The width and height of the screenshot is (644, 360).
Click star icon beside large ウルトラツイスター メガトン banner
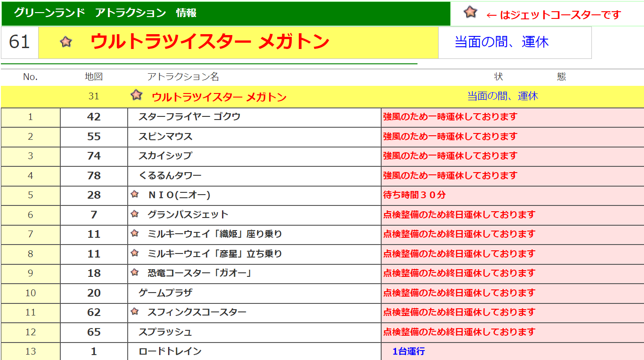pos(66,42)
